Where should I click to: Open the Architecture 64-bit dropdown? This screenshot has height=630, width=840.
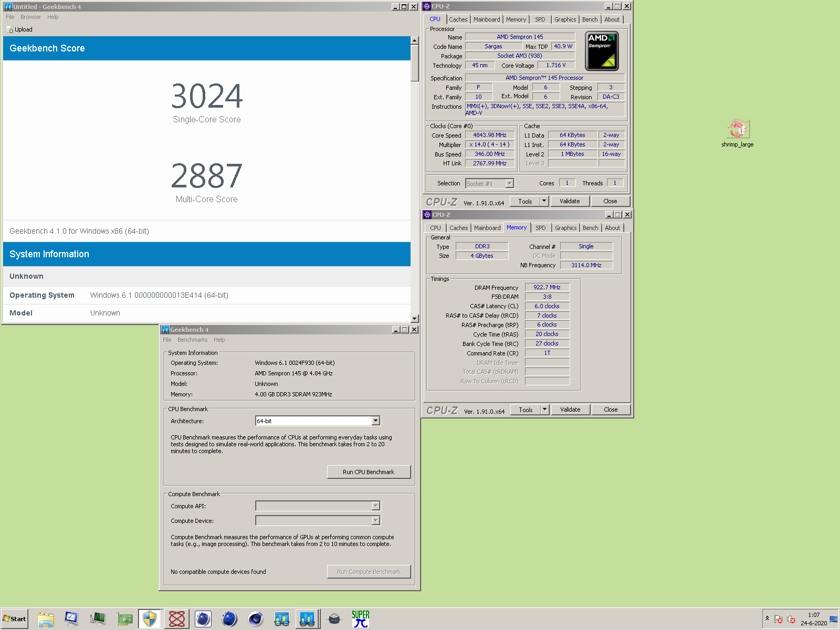(x=376, y=421)
